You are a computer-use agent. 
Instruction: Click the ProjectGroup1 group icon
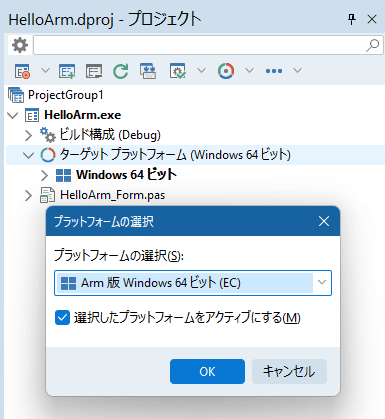click(x=16, y=95)
